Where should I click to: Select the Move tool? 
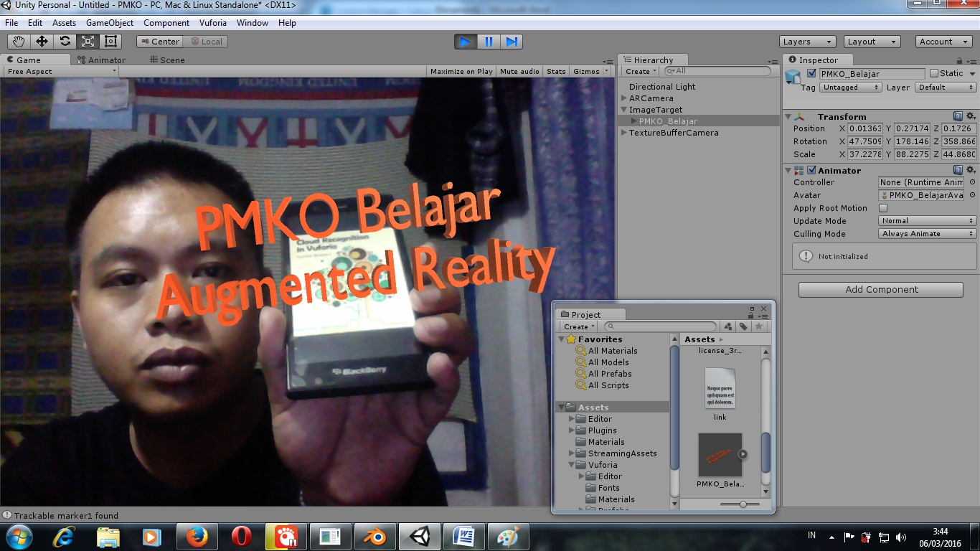tap(42, 42)
